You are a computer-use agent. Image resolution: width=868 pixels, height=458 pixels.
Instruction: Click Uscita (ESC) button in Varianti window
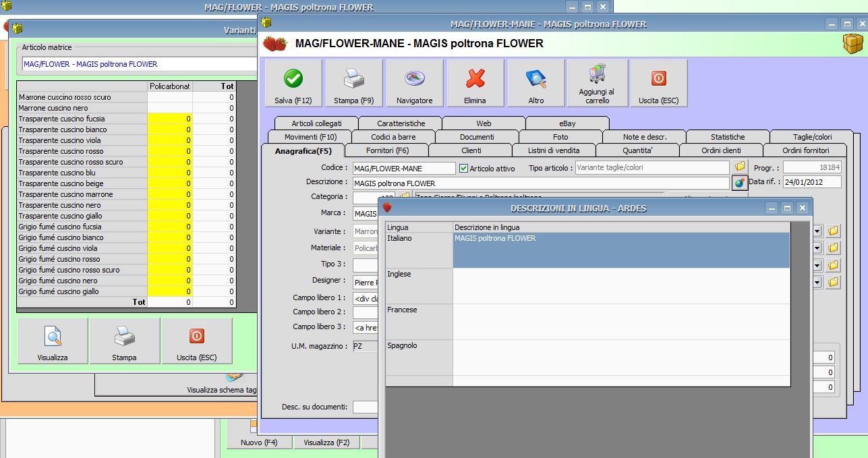tap(197, 341)
